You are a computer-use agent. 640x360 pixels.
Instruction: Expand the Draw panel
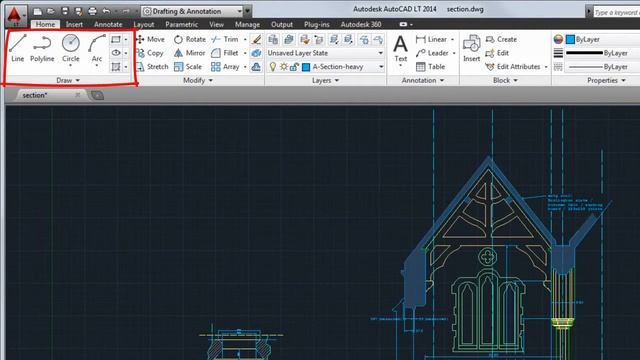(68, 80)
